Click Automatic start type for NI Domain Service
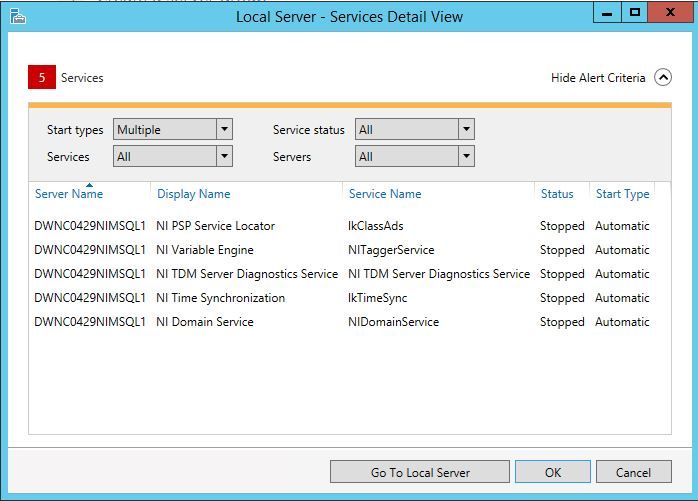 [622, 322]
